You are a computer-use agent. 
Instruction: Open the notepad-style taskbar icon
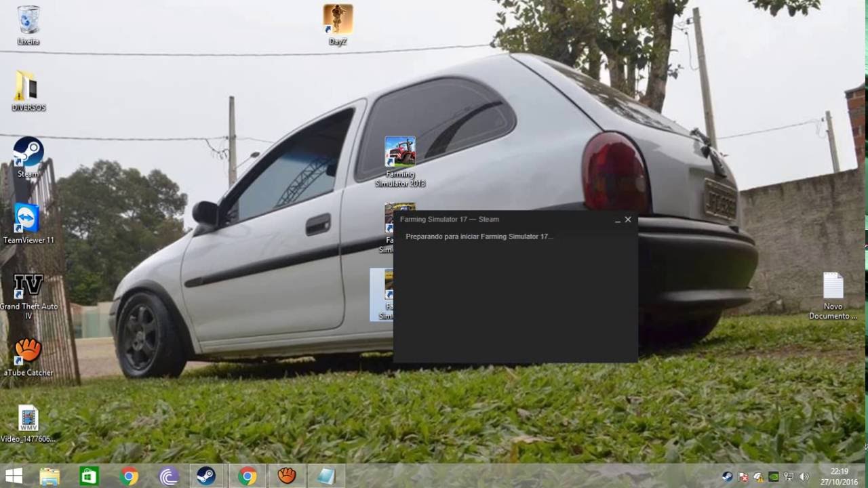[x=326, y=476]
